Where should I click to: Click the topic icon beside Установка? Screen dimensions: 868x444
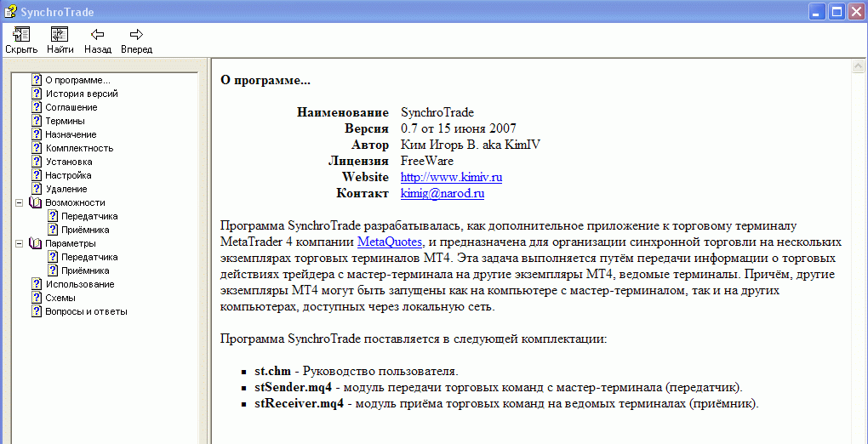pos(37,162)
